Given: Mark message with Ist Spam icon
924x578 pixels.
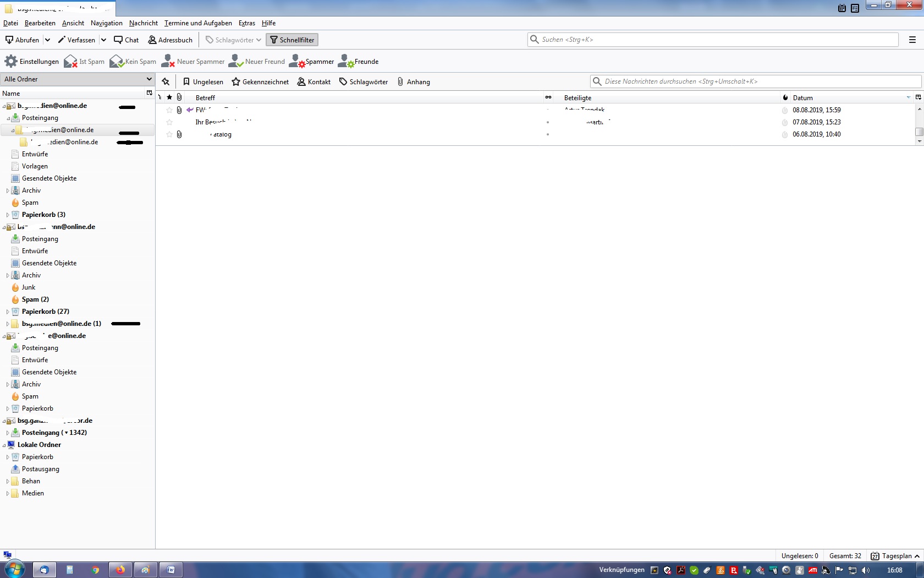Looking at the screenshot, I should tap(70, 61).
